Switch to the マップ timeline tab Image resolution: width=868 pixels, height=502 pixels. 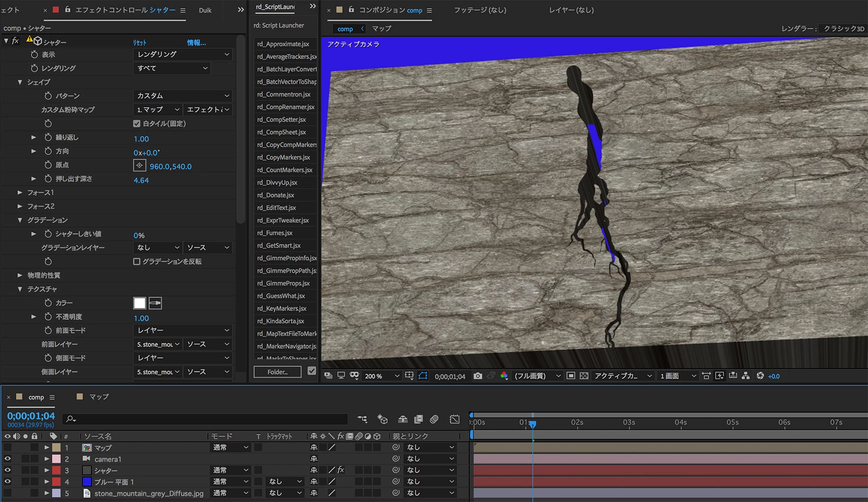(x=98, y=397)
